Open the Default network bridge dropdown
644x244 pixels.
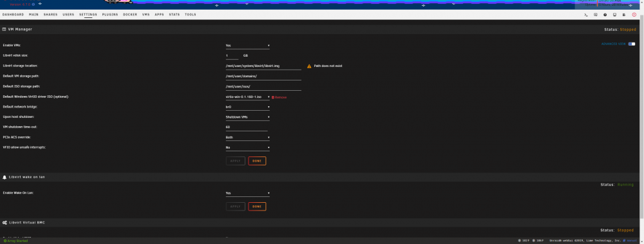(x=248, y=107)
